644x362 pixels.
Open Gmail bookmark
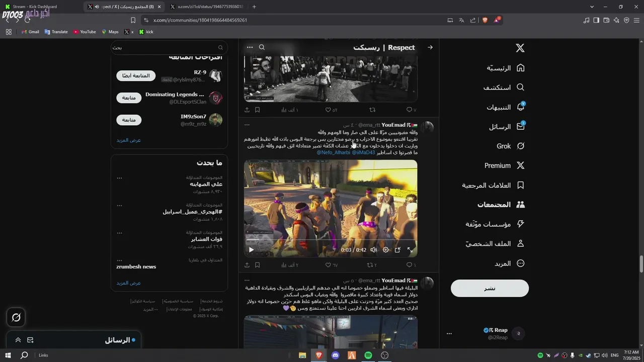[x=30, y=32]
